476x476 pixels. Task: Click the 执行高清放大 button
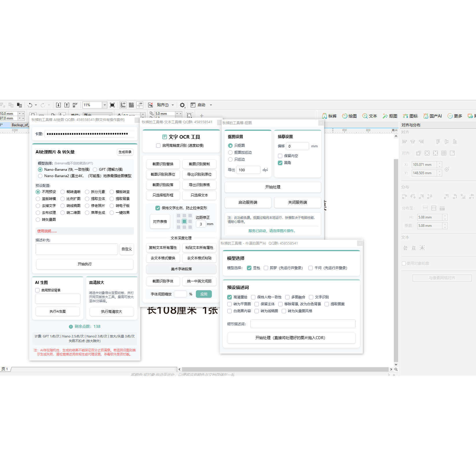(x=112, y=312)
